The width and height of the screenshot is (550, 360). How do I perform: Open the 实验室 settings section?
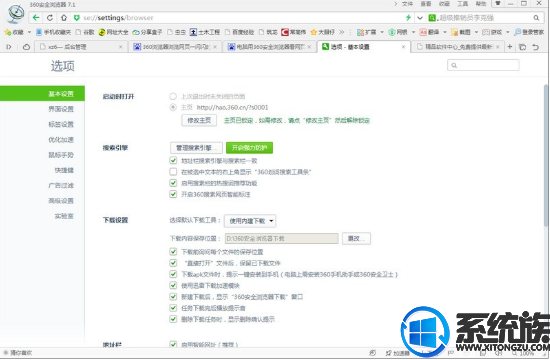64,216
